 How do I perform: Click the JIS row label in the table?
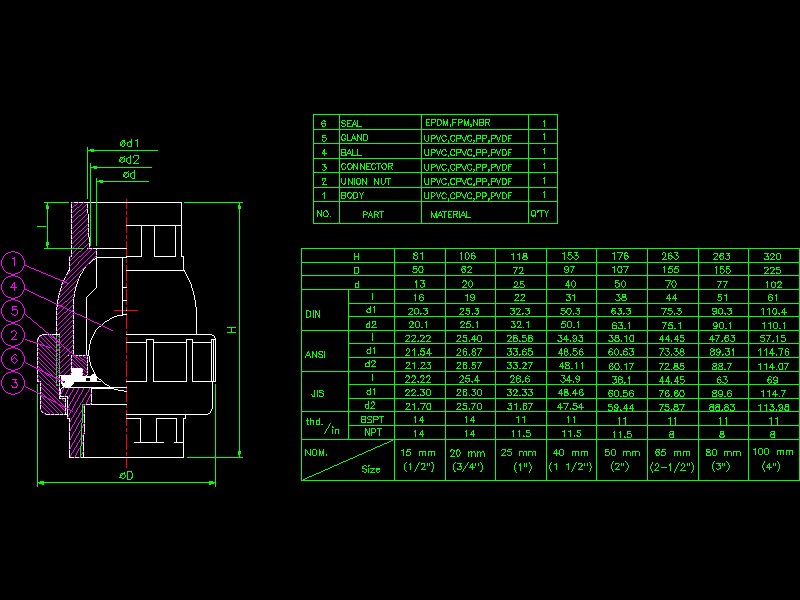click(316, 394)
